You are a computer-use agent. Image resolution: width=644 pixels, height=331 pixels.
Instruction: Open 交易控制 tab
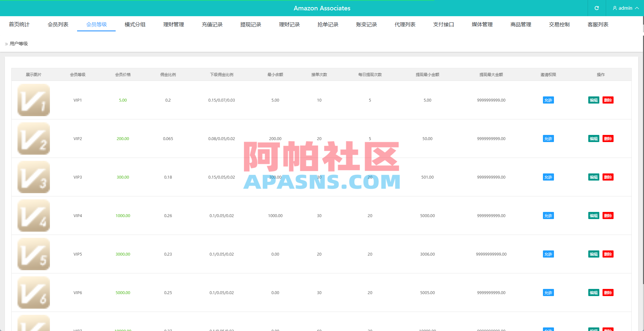[x=559, y=25]
